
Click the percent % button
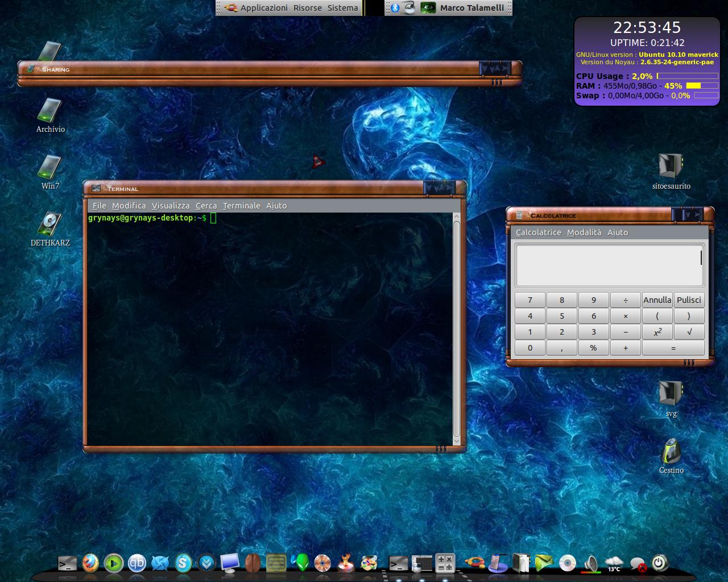click(594, 348)
